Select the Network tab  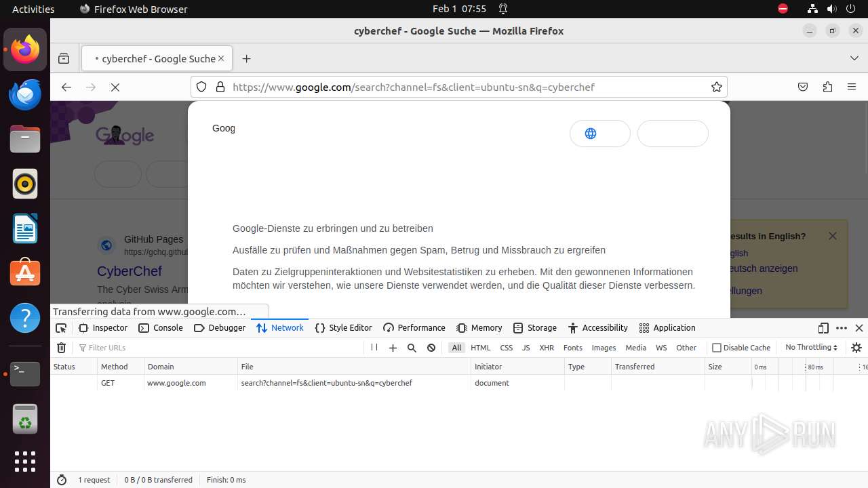280,328
